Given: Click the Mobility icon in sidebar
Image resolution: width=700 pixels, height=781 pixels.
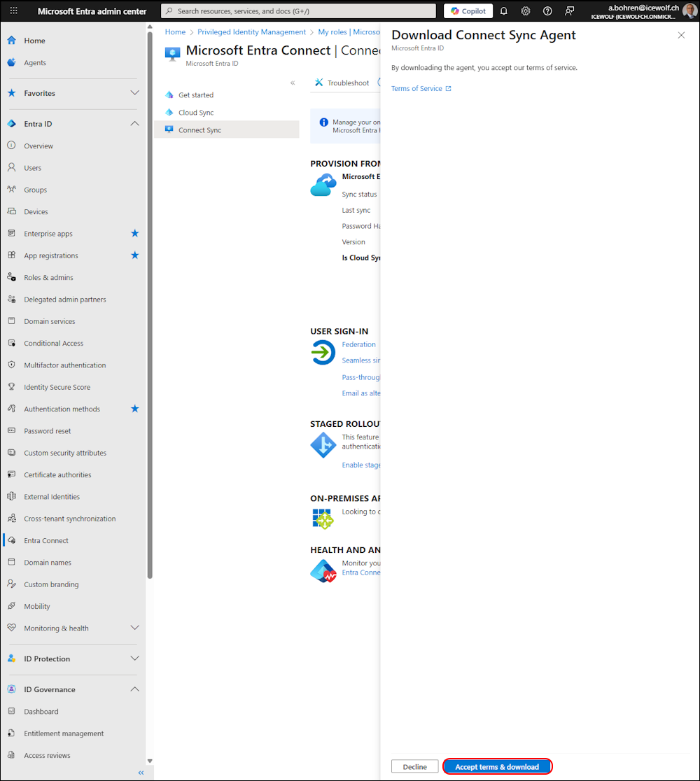Looking at the screenshot, I should pos(12,606).
